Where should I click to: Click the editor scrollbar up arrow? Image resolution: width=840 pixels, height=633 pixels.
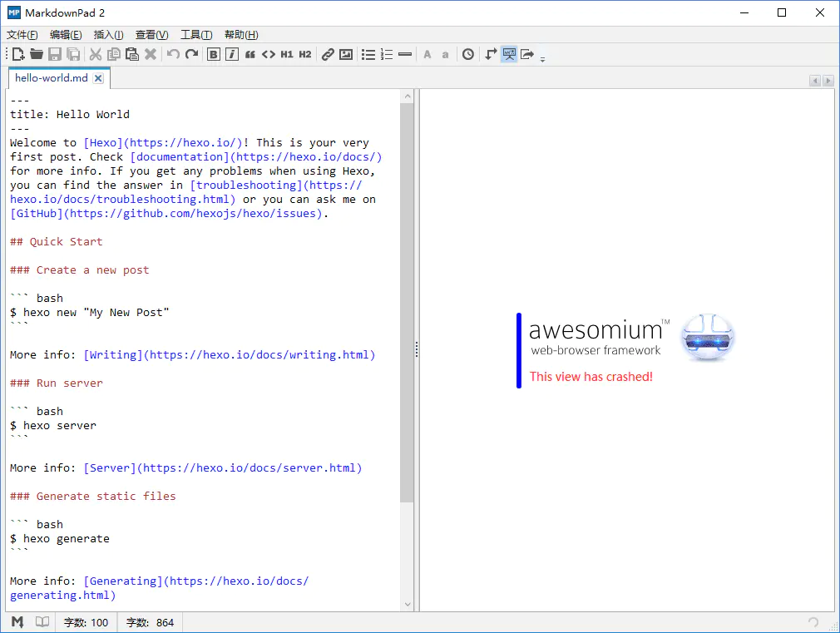(x=408, y=96)
